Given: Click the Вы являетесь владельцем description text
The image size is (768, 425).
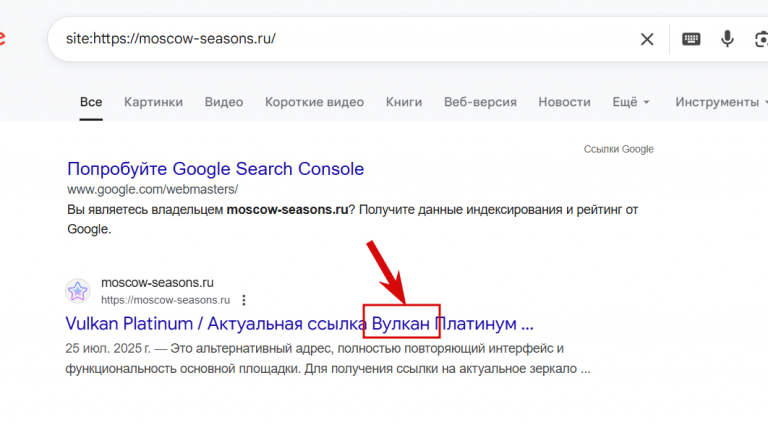Looking at the screenshot, I should 353,219.
